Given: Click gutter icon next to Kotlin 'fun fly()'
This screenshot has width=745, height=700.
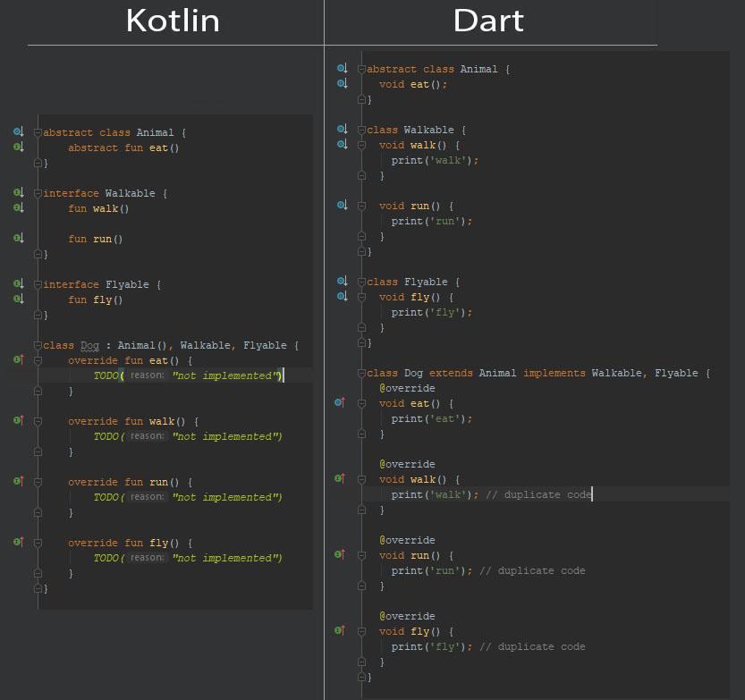Looking at the screenshot, I should coord(19,299).
